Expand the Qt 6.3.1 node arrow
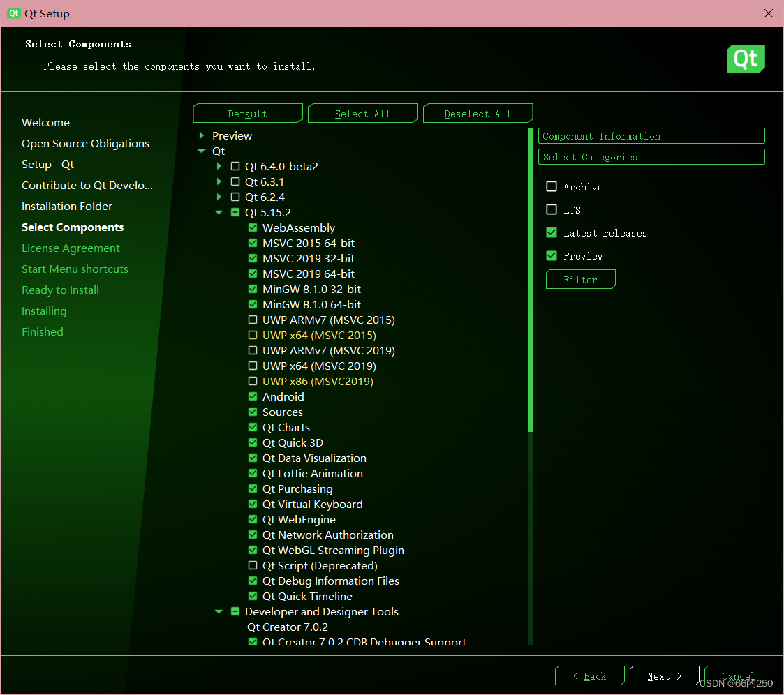This screenshot has width=784, height=695. point(219,182)
